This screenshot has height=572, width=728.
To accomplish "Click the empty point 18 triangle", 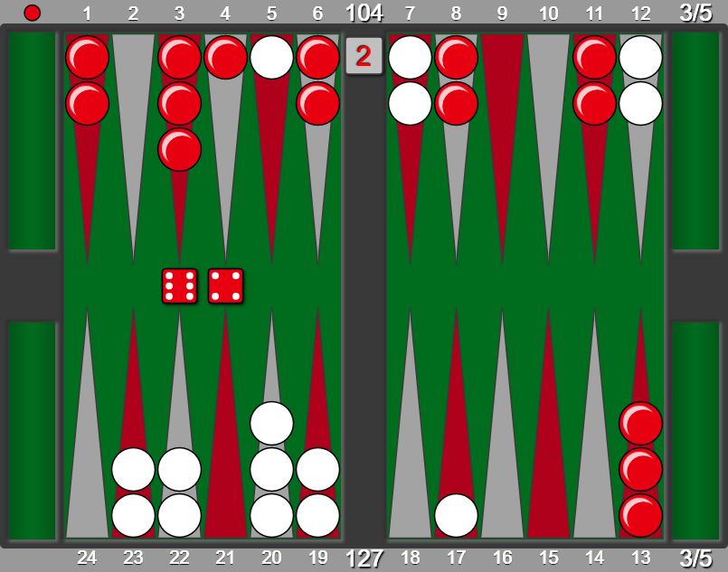I will pos(410,423).
